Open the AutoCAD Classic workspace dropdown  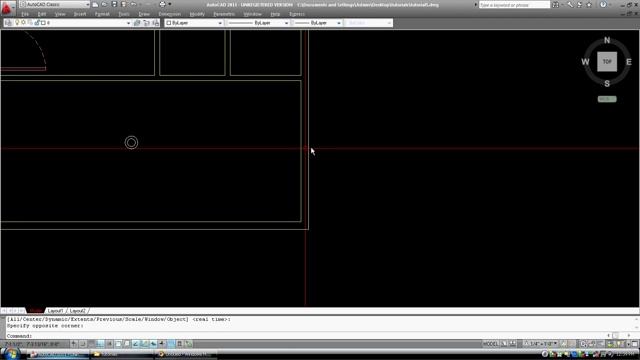87,4
